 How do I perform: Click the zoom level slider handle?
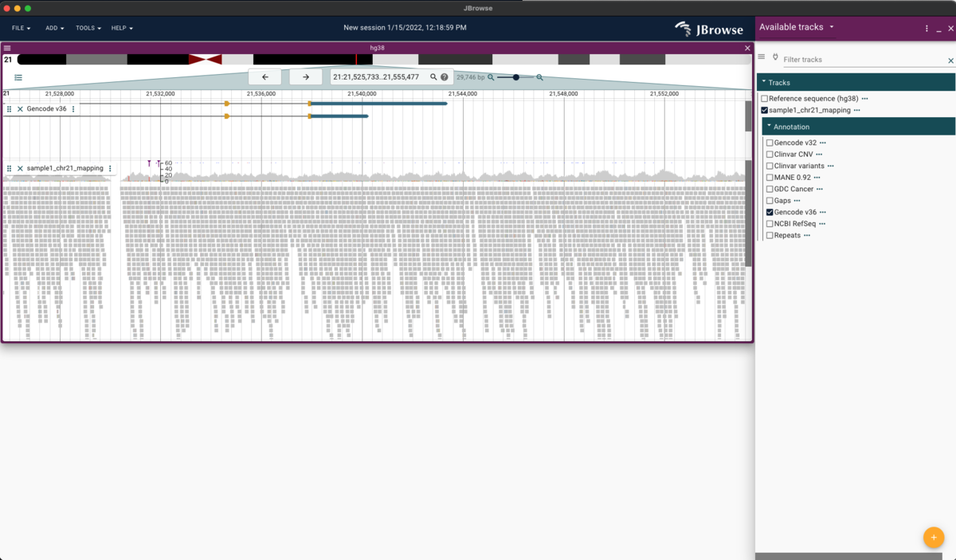pos(516,77)
